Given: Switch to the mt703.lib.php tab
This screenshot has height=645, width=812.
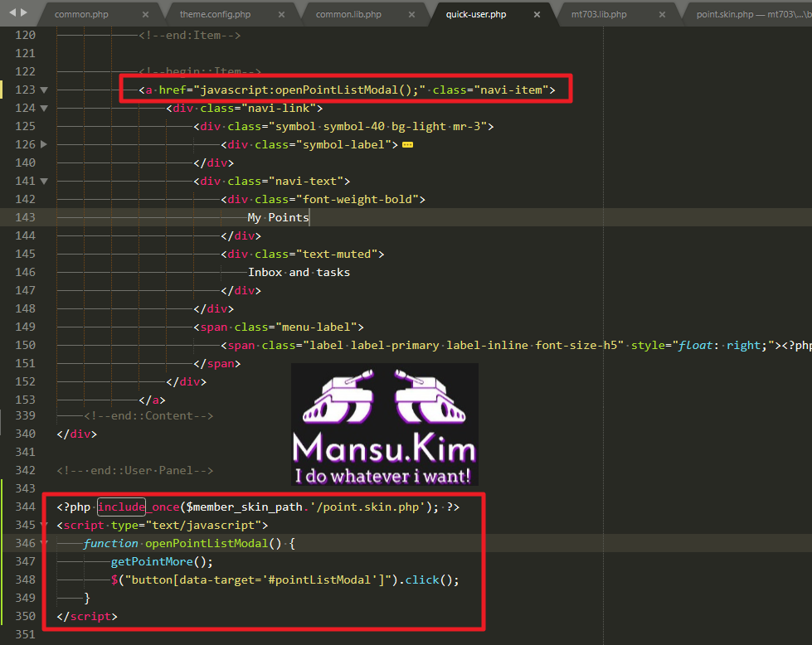Looking at the screenshot, I should 599,15.
